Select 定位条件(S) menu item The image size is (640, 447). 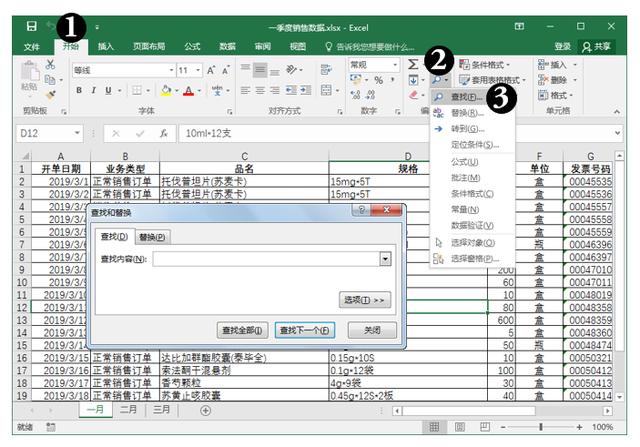tap(472, 145)
